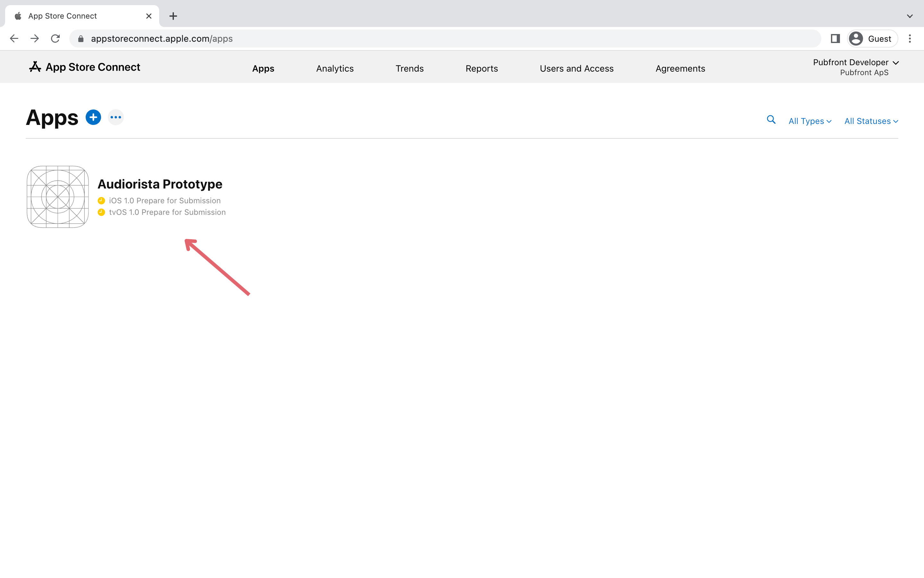
Task: Click the yellow status dot beside tvOS 1.0
Action: pos(101,212)
